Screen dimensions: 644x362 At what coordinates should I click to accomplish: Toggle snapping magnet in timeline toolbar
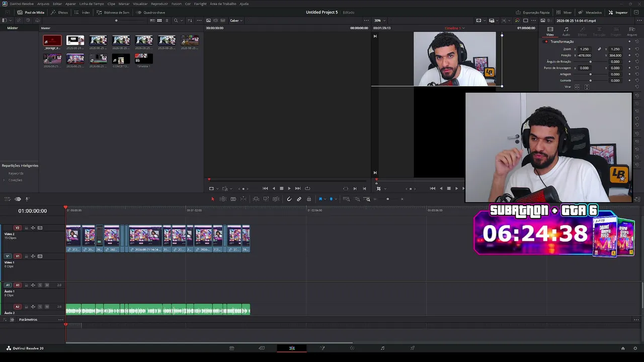[289, 199]
